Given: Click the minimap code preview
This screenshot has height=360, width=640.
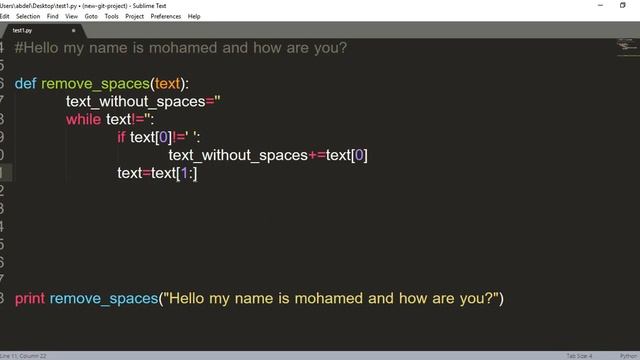Looking at the screenshot, I should point(627,46).
